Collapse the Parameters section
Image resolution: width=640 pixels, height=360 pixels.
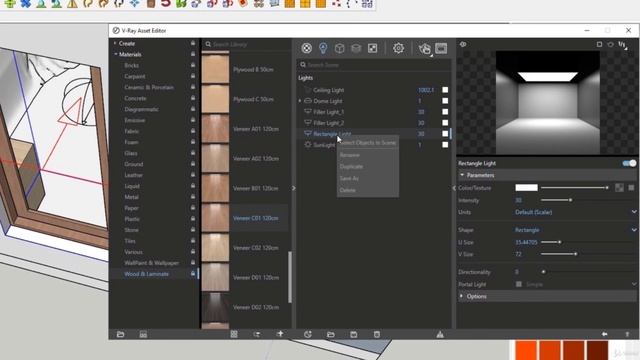click(x=462, y=175)
